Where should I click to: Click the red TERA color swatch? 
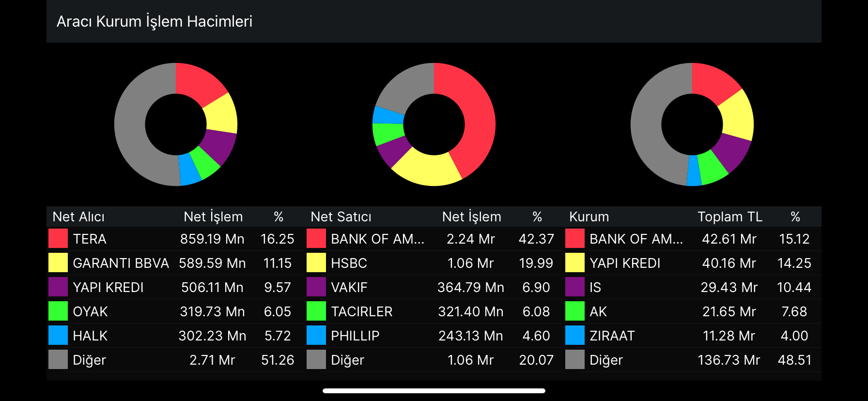click(x=58, y=239)
